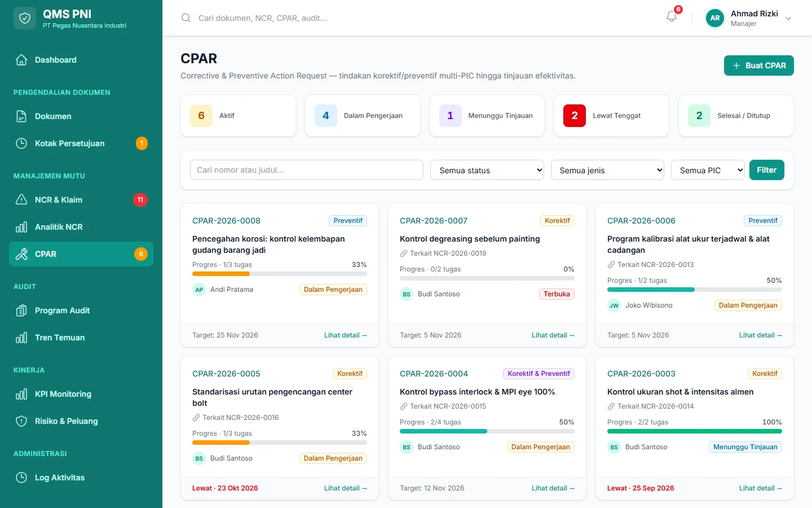Viewport: 812px width, 508px height.
Task: Open the Dashboard home icon
Action: click(21, 60)
